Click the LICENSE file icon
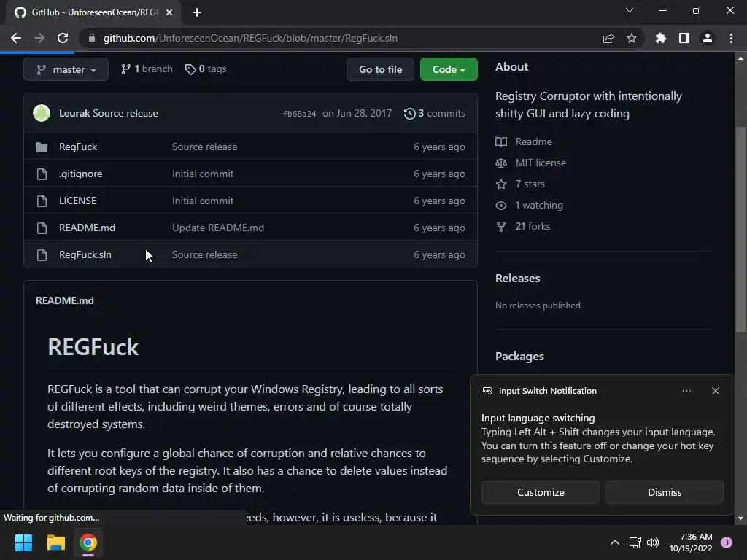This screenshot has width=747, height=560. [42, 201]
